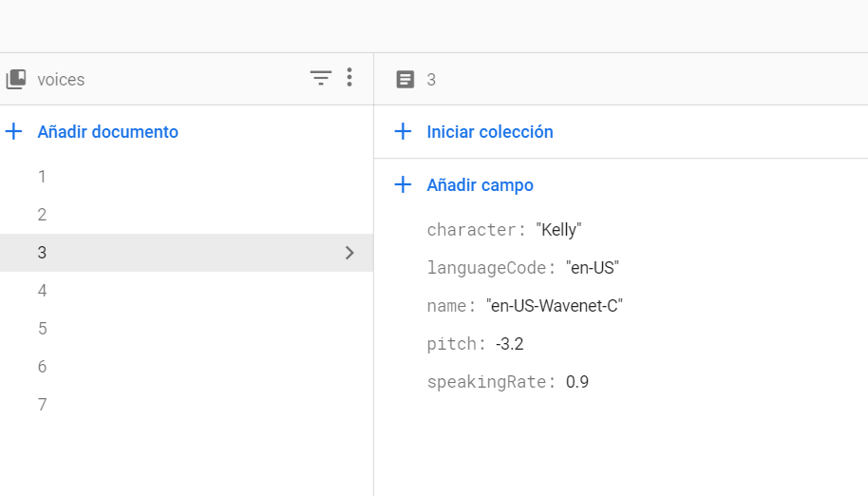Click the plus icon for Añadir campo

click(x=403, y=185)
